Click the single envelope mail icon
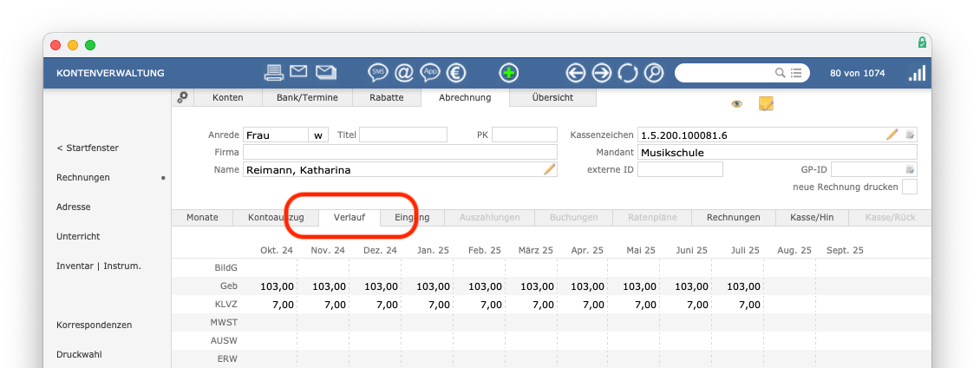This screenshot has height=368, width=980. pos(298,72)
